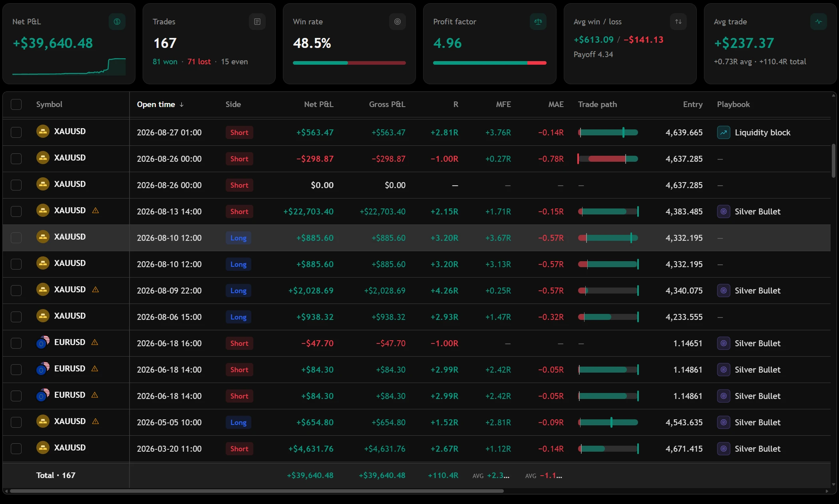Click the sort arrow next to Open time
This screenshot has width=839, height=504.
click(181, 105)
